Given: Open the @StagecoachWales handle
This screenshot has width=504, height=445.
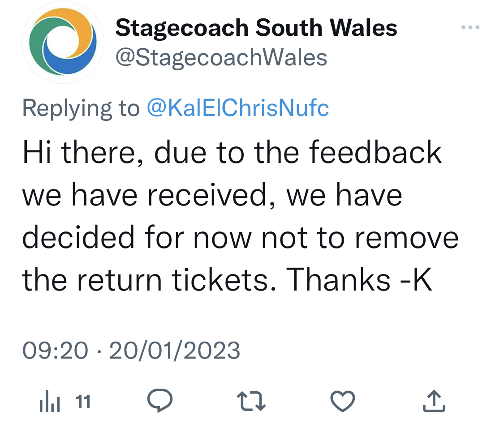Looking at the screenshot, I should pos(221,58).
